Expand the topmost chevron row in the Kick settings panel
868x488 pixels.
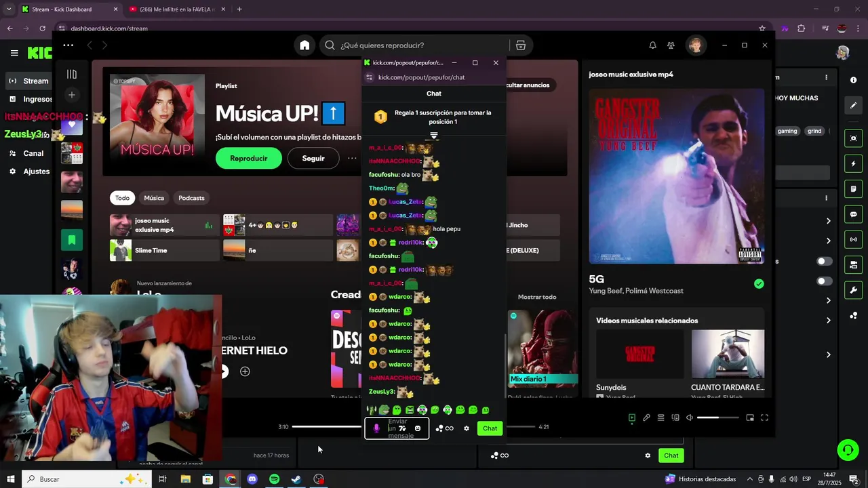coord(828,221)
